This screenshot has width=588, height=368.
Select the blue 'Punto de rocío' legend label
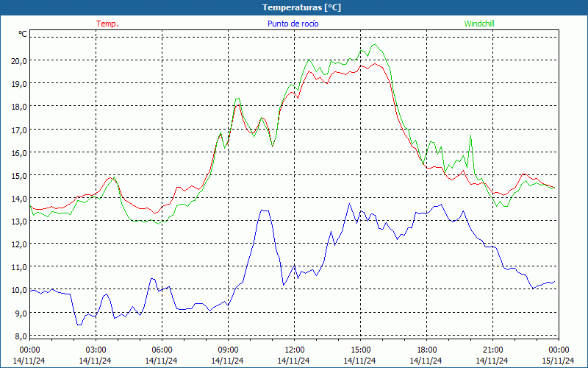[x=293, y=24]
